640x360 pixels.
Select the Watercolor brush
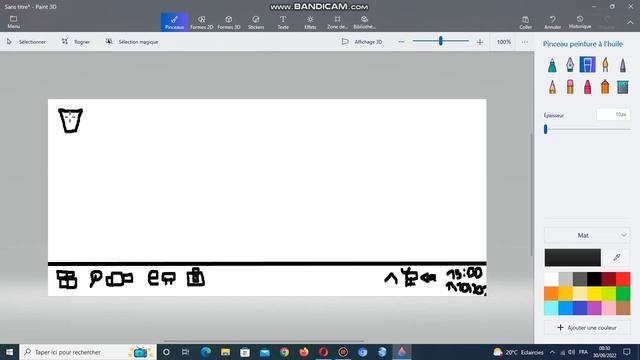click(605, 65)
